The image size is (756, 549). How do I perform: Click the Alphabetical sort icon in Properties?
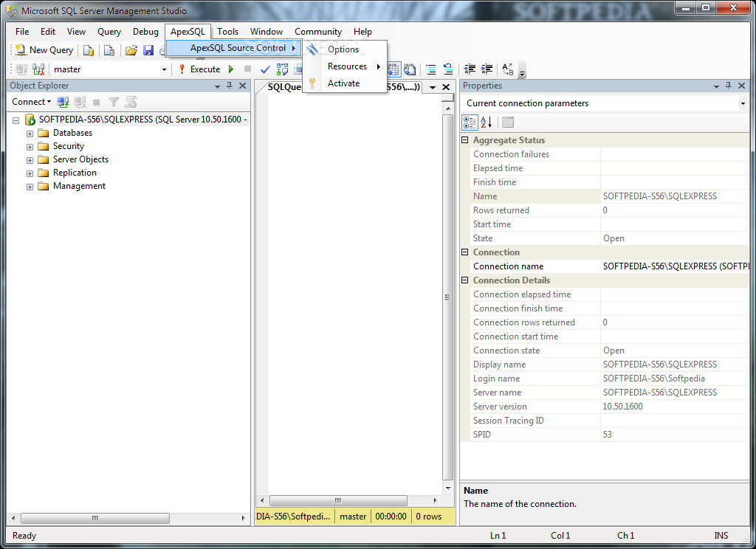(486, 122)
